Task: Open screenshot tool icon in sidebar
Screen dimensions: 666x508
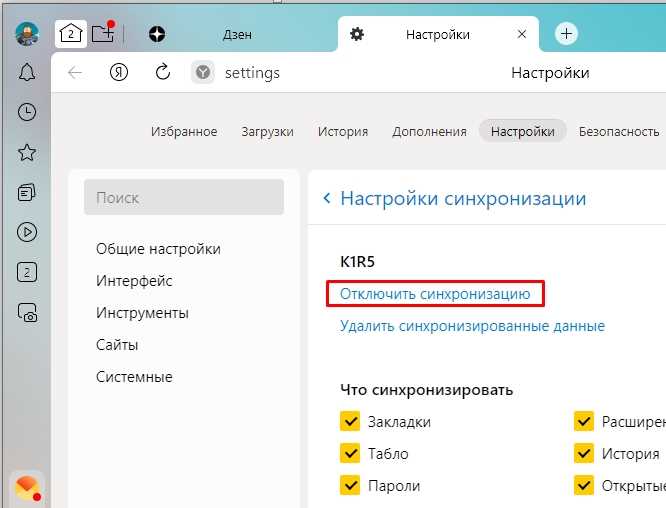Action: click(x=27, y=313)
